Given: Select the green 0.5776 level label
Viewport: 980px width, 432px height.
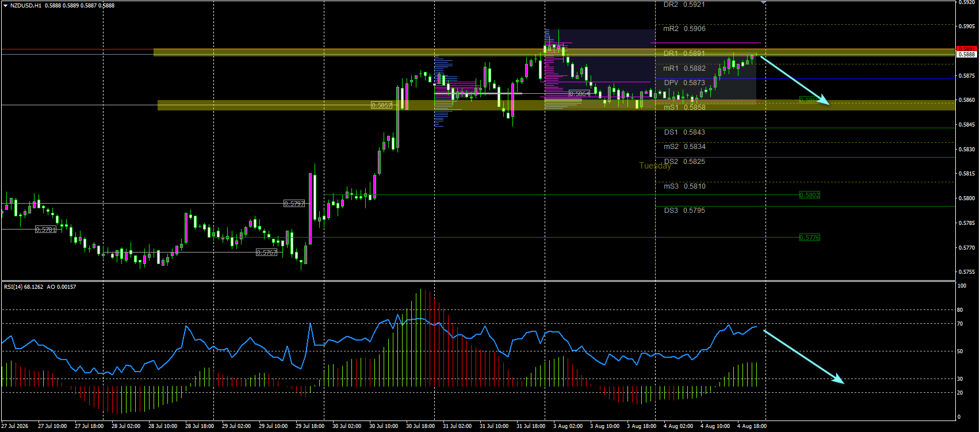Looking at the screenshot, I should tap(810, 238).
